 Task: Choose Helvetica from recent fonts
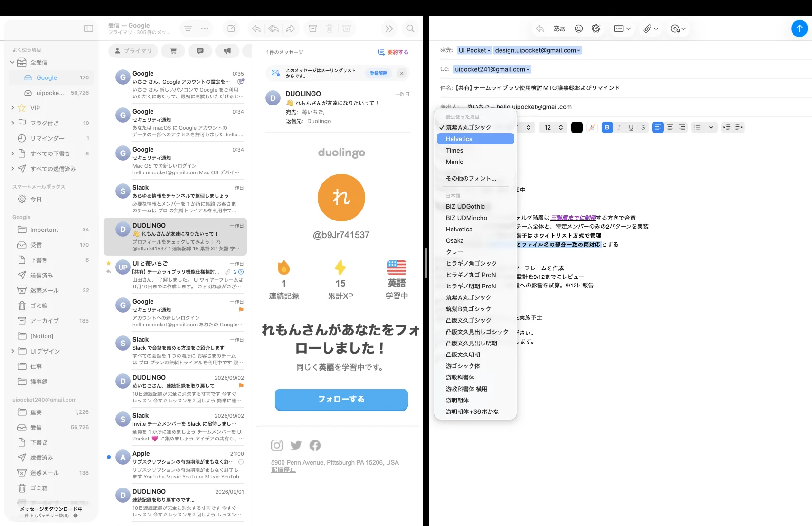tap(475, 139)
